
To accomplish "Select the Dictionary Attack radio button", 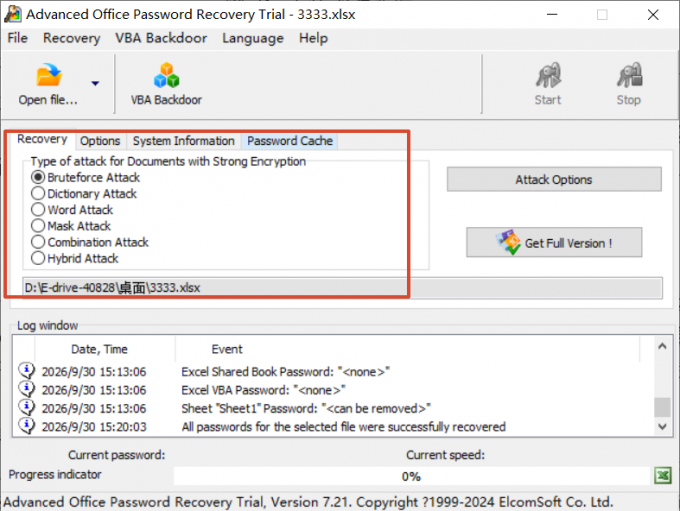I will coord(38,193).
